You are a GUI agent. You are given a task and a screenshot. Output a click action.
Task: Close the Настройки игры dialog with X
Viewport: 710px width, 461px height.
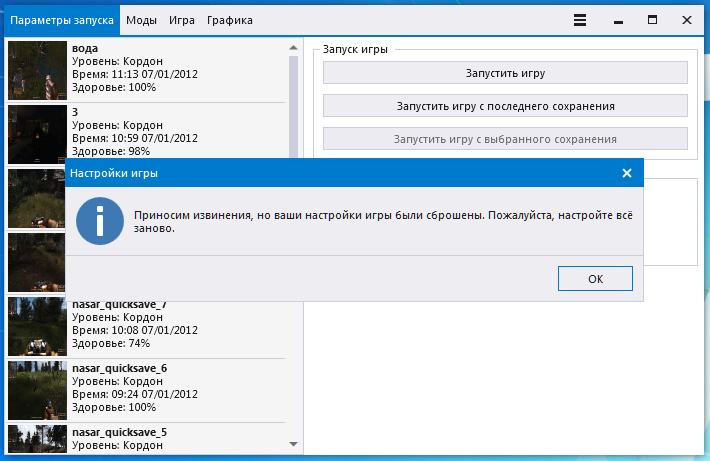tap(627, 173)
